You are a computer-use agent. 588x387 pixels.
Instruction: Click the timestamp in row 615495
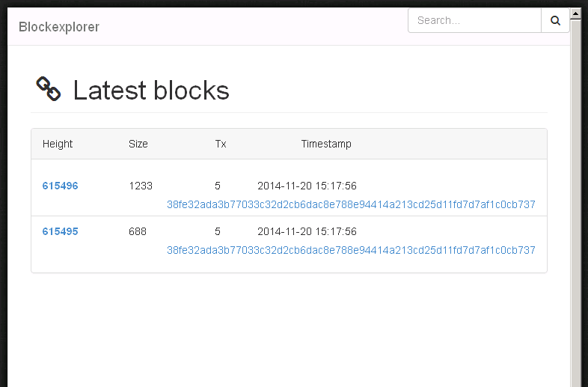(307, 231)
